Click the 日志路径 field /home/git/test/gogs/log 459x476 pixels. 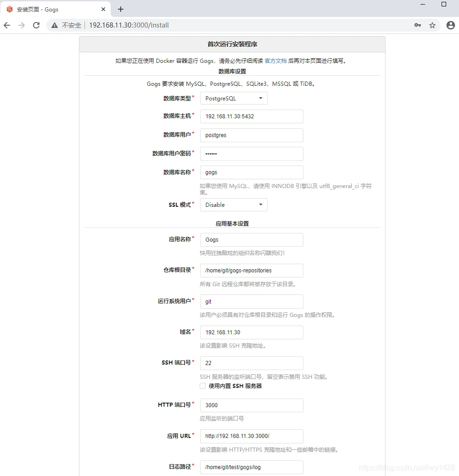252,467
